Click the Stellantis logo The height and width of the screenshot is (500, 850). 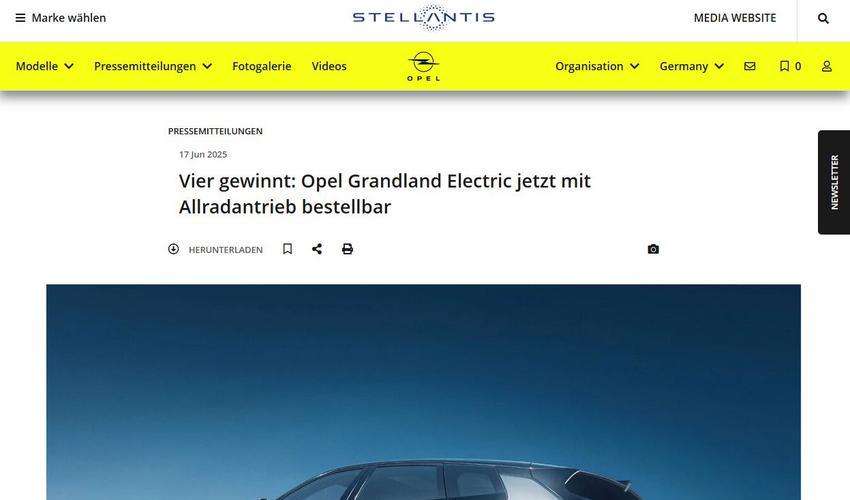point(423,17)
